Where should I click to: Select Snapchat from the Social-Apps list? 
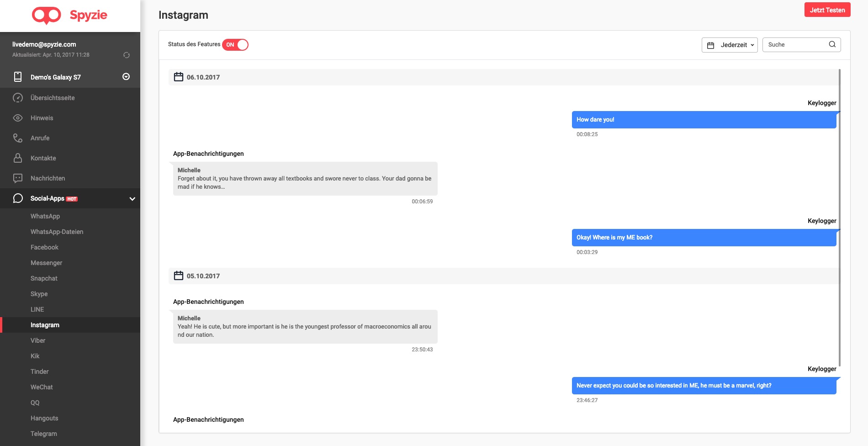coord(44,278)
